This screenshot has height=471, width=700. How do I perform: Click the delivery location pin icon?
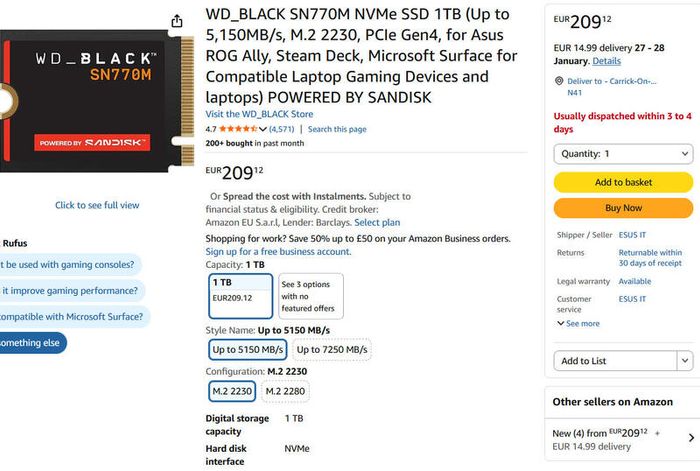tap(558, 81)
